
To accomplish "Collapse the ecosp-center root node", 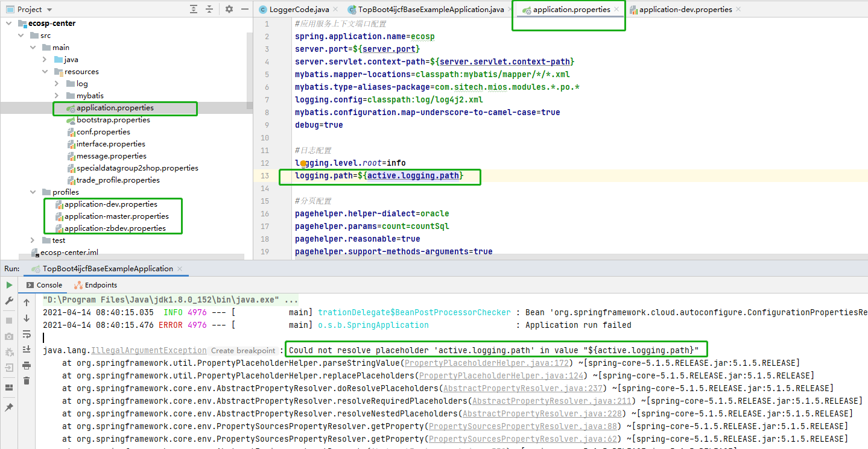I will pyautogui.click(x=8, y=24).
